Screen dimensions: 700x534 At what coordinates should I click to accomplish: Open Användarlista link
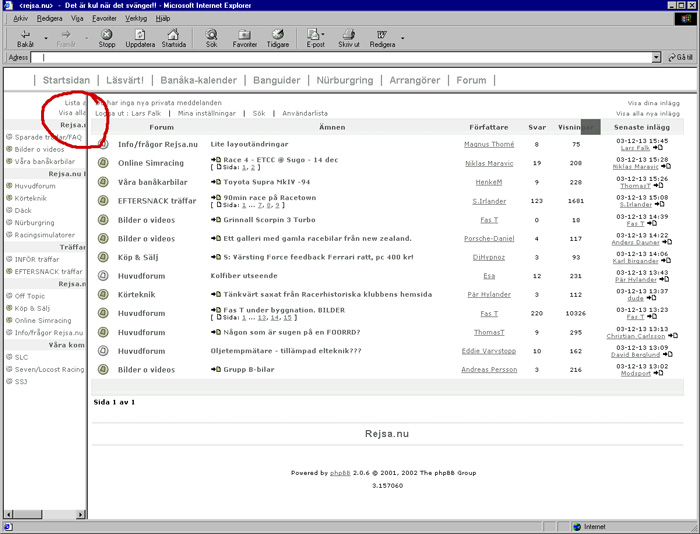pyautogui.click(x=305, y=113)
